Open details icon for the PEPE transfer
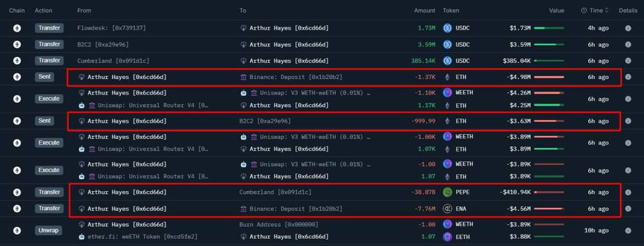Viewport: 644px width, 246px height. click(x=628, y=192)
